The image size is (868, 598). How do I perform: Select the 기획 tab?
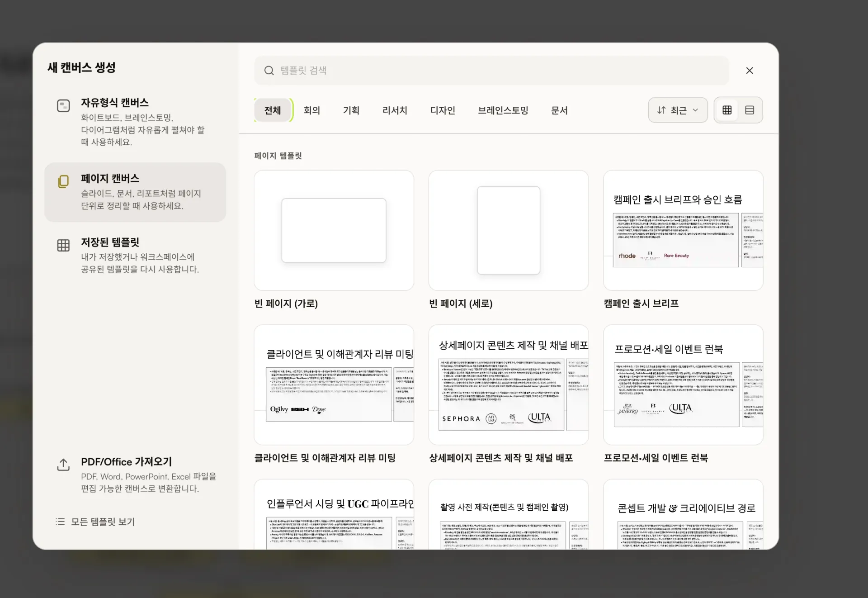click(x=351, y=110)
